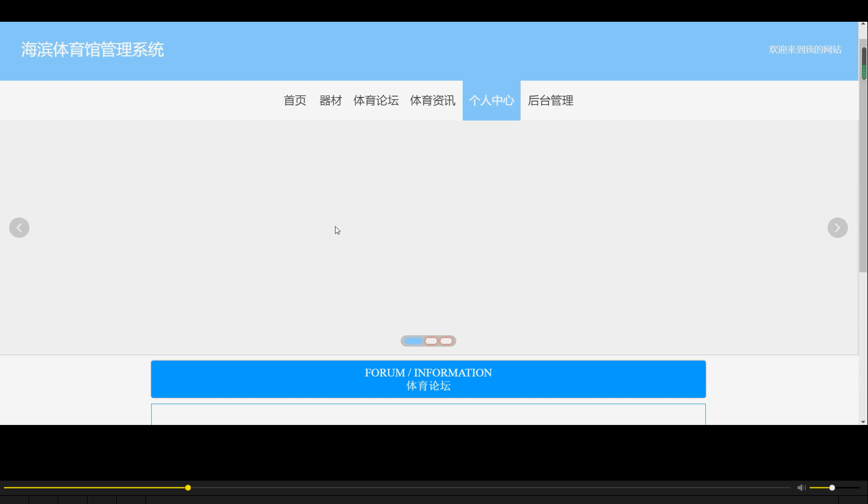Select the third carousel indicator dot
This screenshot has width=868, height=504.
point(446,341)
